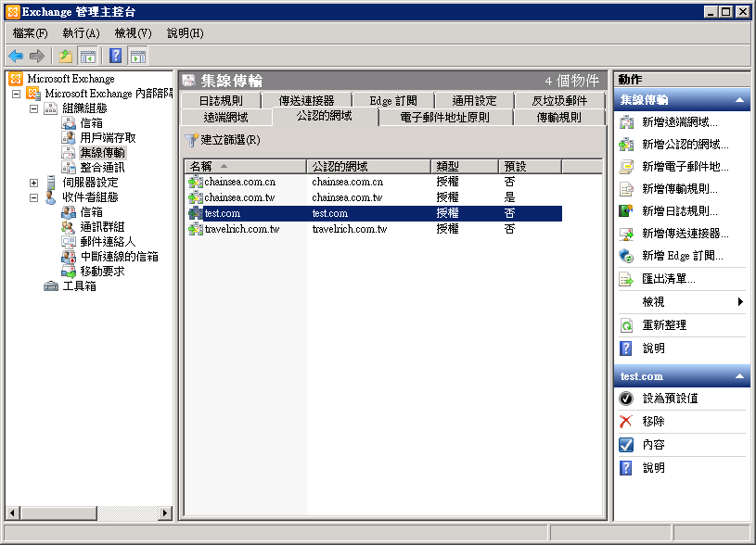Screen dimensions: 756x545
Task: Switch to the 遠端網域 tab
Action: [225, 118]
